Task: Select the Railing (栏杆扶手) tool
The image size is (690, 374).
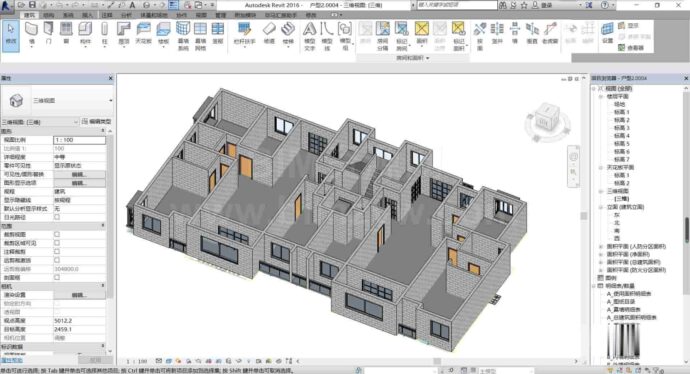Action: click(x=244, y=34)
